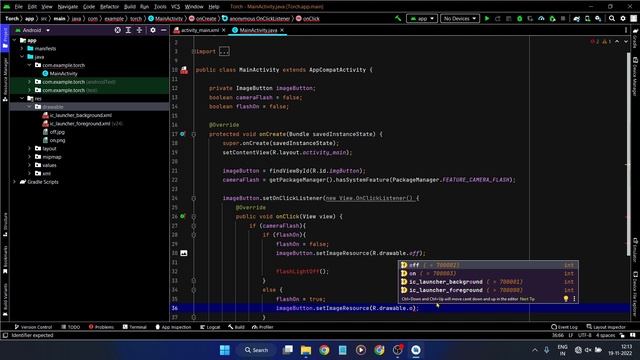
Task: Open the No Devices dropdown
Action: (460, 18)
